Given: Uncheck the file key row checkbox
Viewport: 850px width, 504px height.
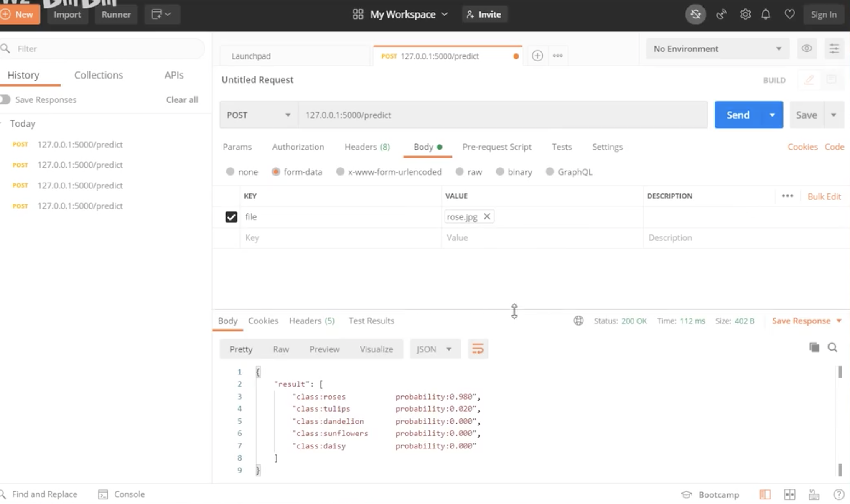Looking at the screenshot, I should point(231,217).
